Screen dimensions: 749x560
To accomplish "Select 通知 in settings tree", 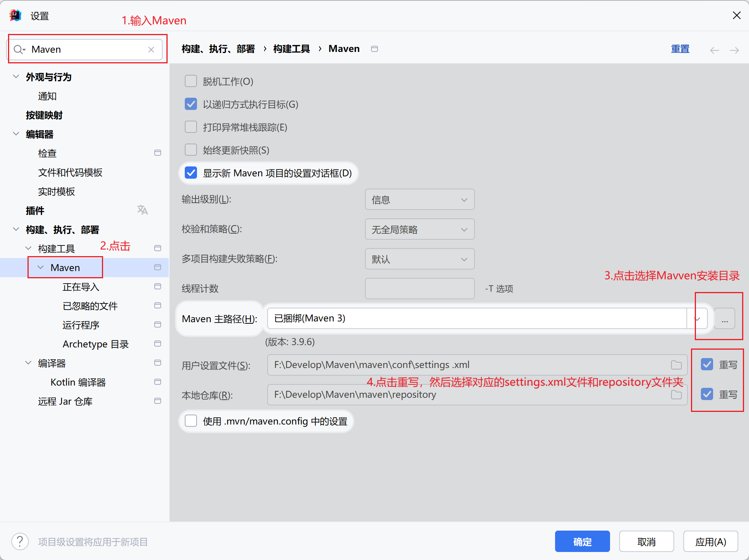I will point(47,96).
